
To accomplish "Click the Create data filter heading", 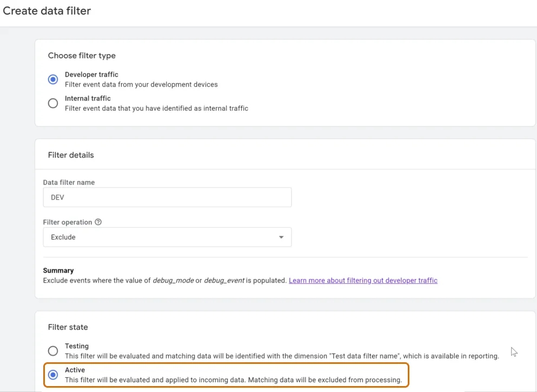I will coord(47,11).
